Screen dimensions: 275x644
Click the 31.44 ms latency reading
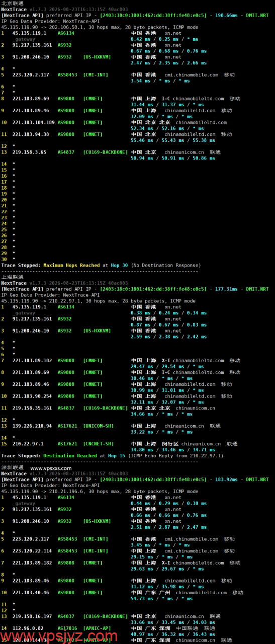(x=140, y=105)
